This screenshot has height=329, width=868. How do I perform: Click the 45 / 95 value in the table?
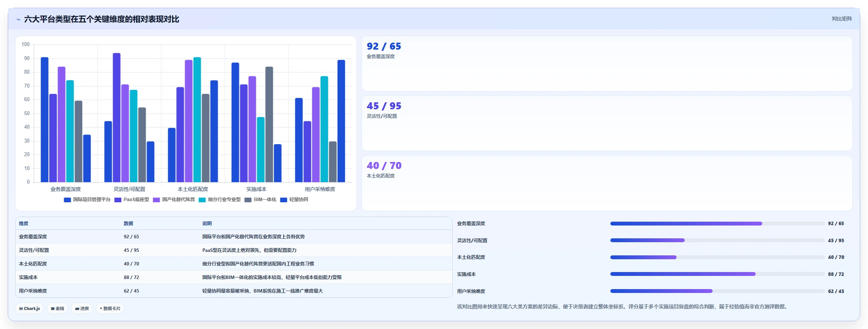coord(131,250)
